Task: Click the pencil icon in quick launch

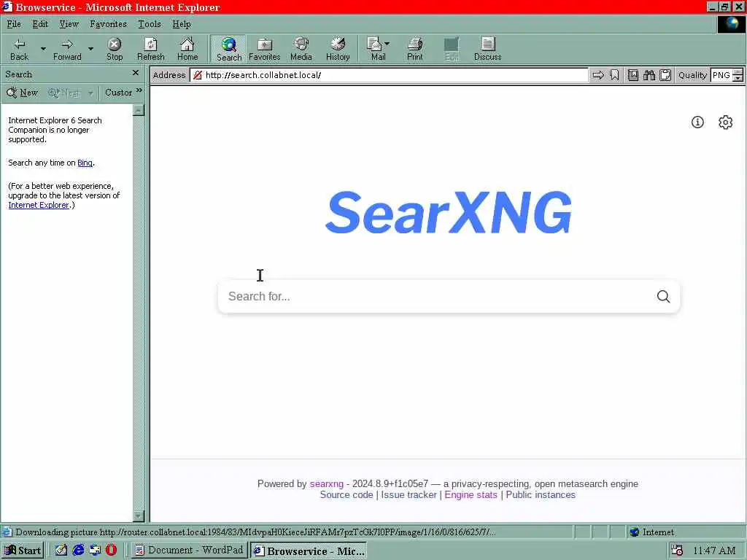Action: coord(61,550)
